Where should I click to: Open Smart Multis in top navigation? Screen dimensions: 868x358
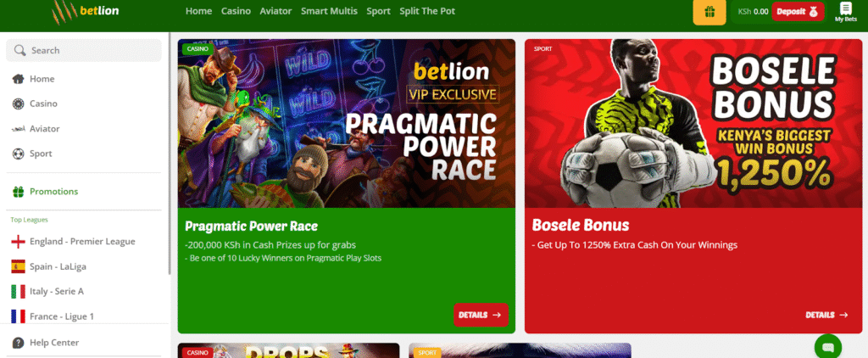click(329, 11)
